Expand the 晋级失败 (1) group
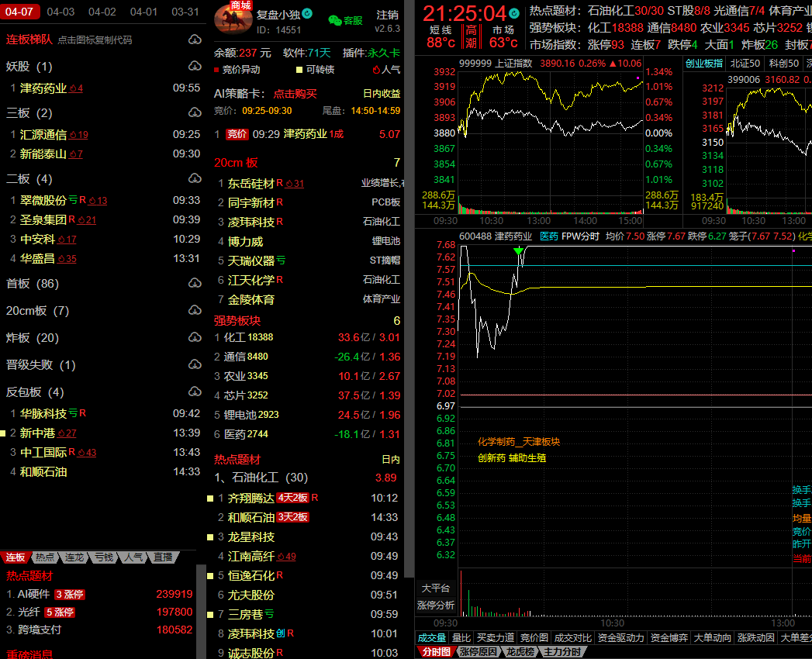Viewport: 812px width, 659px height. [x=40, y=365]
